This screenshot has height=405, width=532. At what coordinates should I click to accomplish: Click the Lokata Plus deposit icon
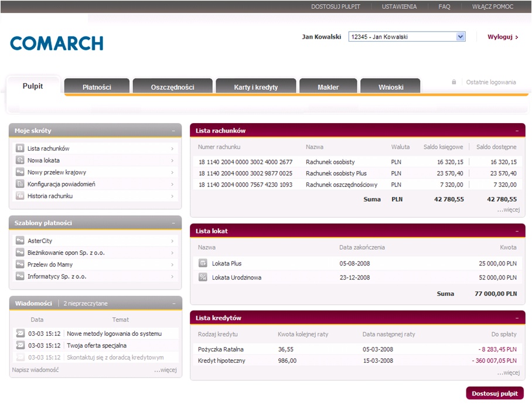click(203, 263)
